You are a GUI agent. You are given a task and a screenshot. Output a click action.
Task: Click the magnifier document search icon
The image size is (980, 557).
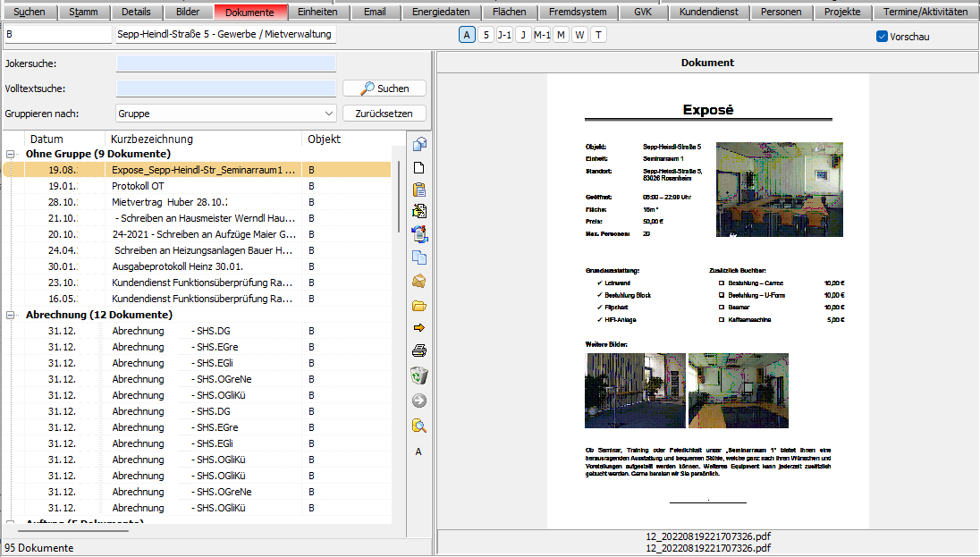coord(418,426)
